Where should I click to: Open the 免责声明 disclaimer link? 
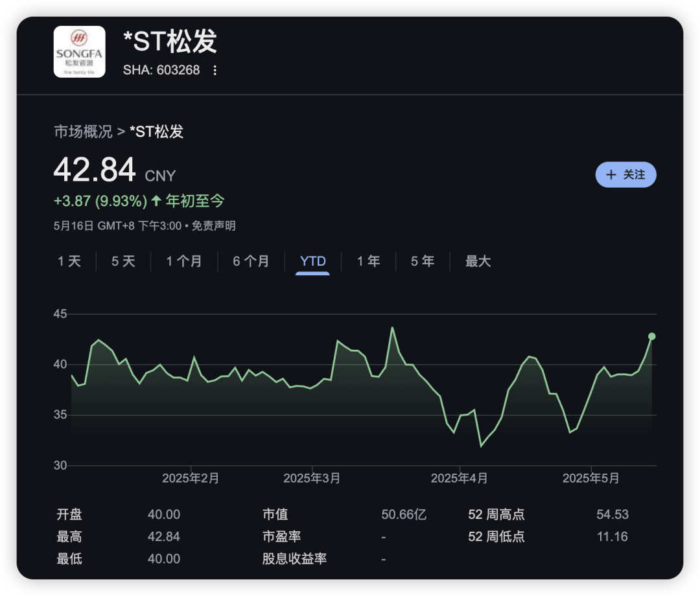(x=213, y=225)
